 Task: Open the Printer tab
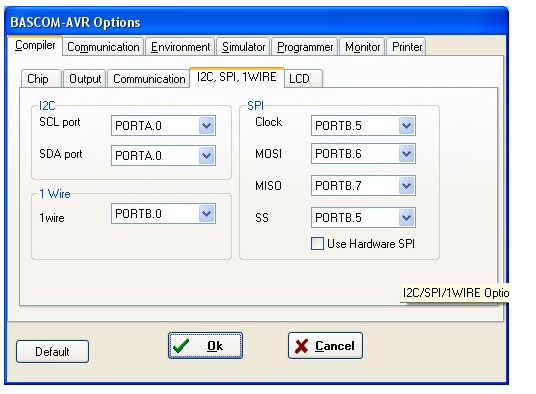click(x=406, y=47)
